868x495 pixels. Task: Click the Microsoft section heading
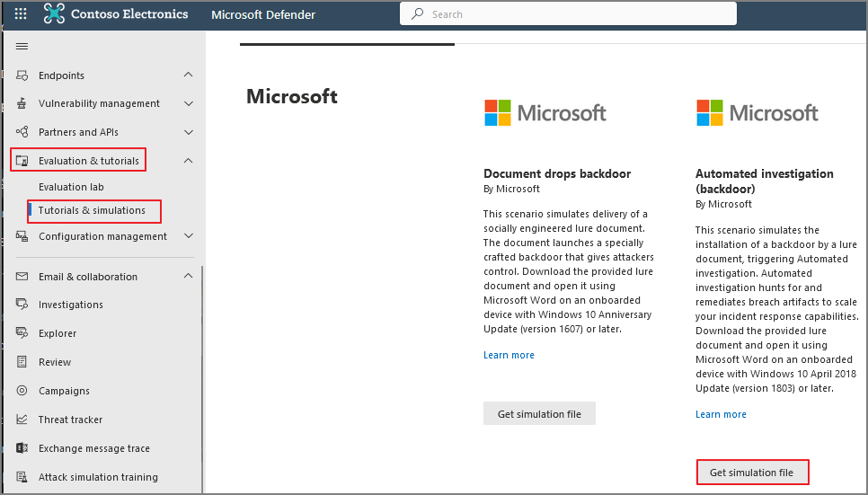(292, 96)
